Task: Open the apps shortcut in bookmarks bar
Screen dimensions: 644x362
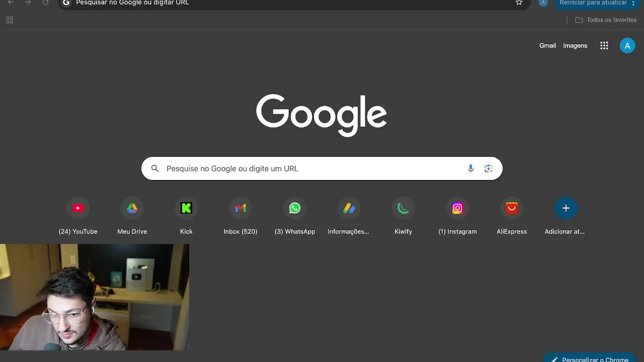Action: [10, 20]
